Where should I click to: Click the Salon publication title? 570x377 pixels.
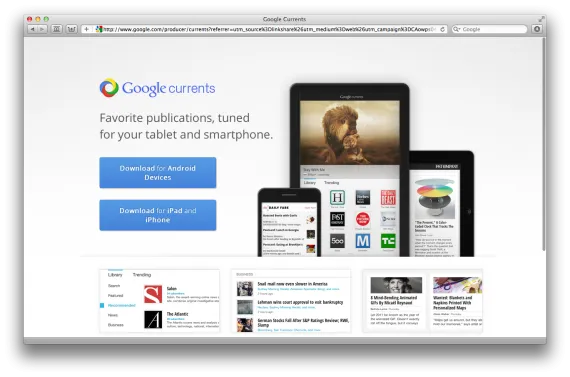[172, 289]
